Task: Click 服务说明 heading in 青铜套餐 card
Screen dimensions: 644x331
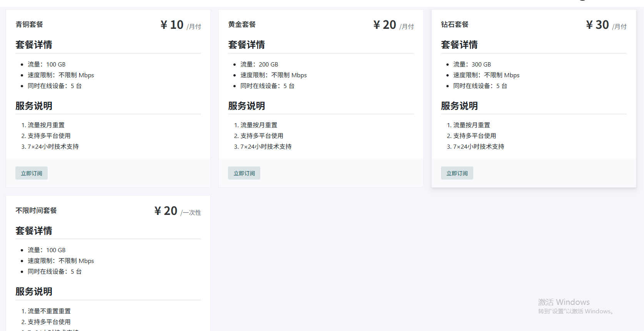Action: click(34, 106)
